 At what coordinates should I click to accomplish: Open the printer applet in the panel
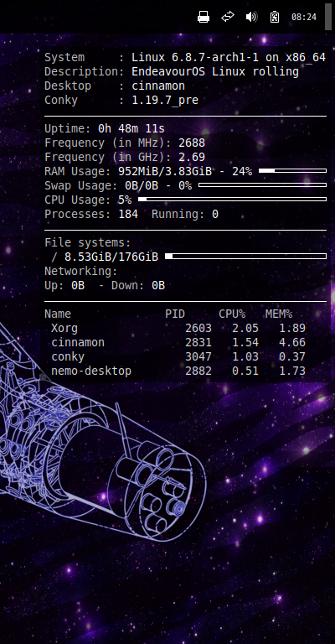coord(204,17)
